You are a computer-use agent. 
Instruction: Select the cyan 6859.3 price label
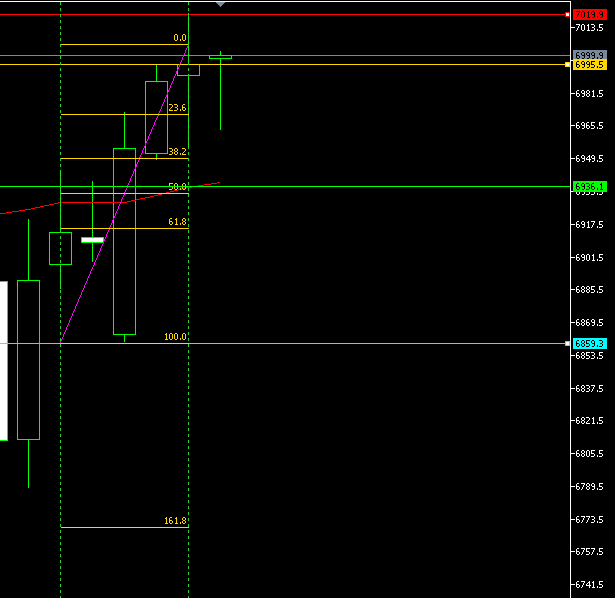click(590, 344)
